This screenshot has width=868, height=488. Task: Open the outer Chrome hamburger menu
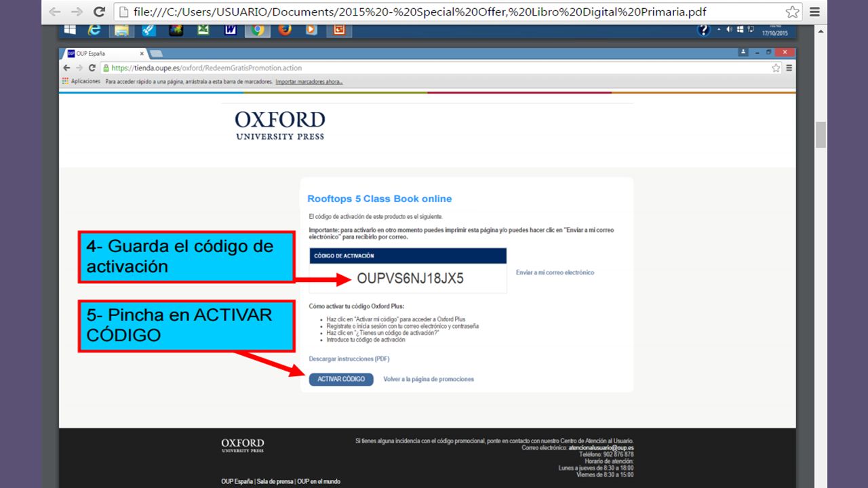tap(814, 12)
